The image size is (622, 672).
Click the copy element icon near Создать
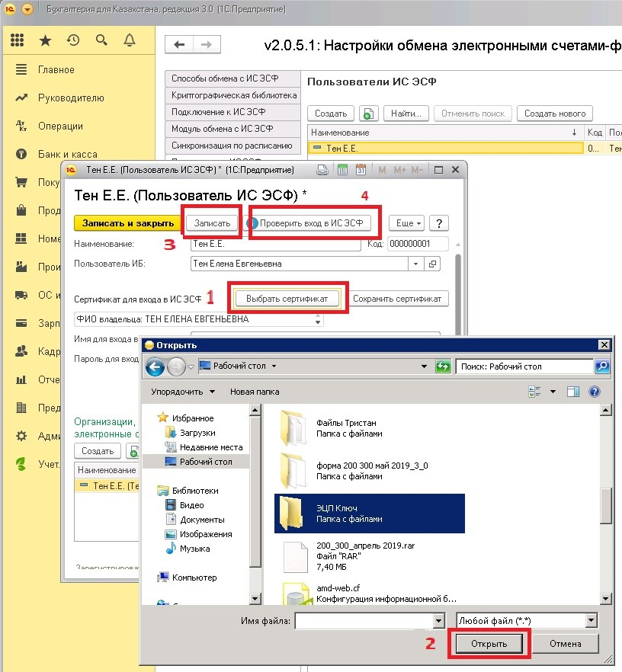coord(368,113)
